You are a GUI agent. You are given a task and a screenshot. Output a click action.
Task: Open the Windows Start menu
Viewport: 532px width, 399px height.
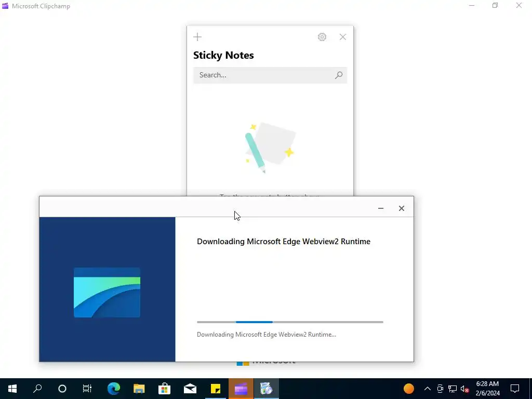(x=12, y=389)
